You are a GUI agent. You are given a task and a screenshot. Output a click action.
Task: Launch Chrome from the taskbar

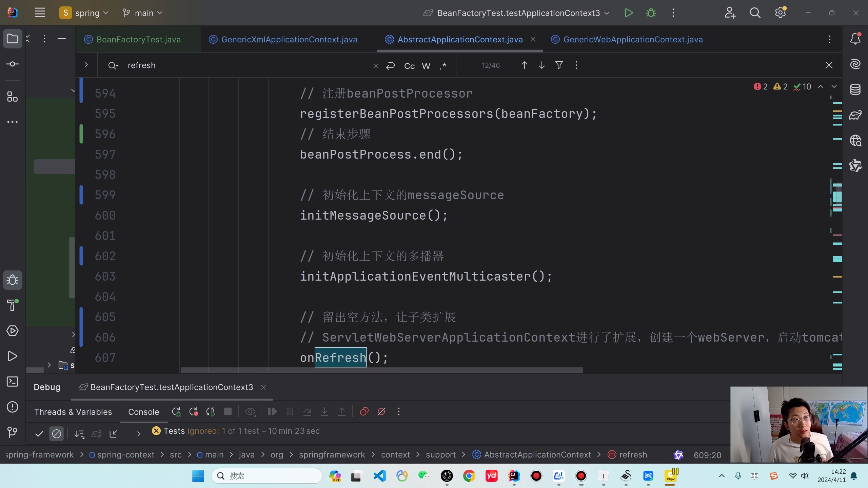[469, 476]
